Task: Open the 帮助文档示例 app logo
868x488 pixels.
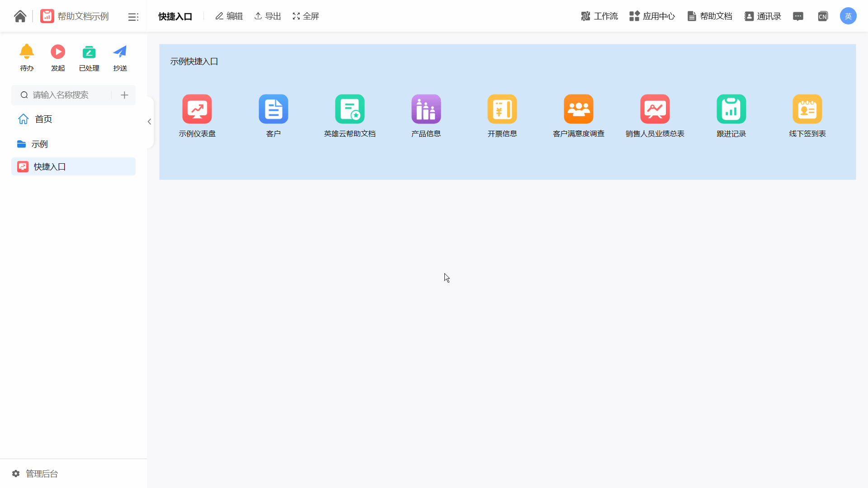Action: coord(47,16)
